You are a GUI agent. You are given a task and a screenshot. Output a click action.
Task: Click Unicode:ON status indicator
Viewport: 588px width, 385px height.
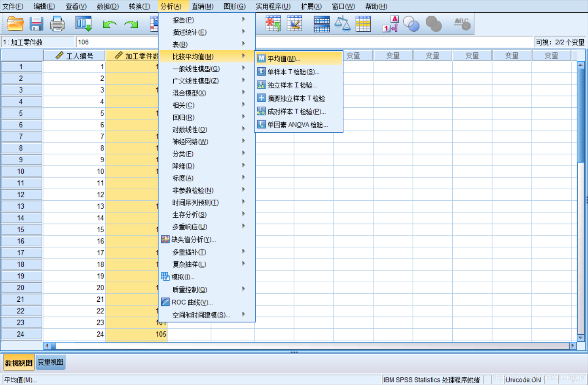523,380
